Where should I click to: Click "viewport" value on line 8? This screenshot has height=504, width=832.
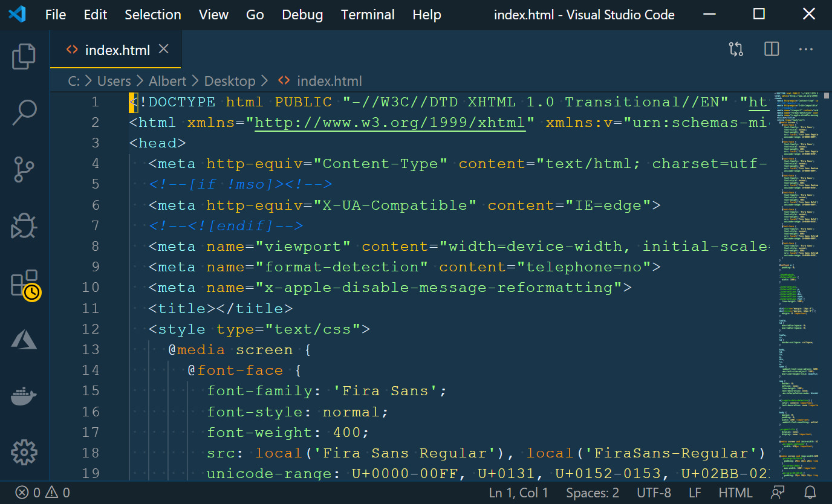tap(303, 247)
